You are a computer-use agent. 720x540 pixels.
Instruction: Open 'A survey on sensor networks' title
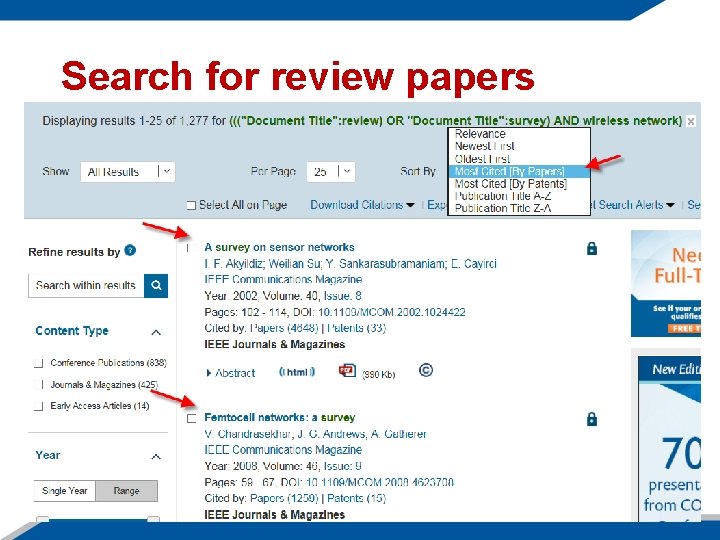click(x=279, y=247)
